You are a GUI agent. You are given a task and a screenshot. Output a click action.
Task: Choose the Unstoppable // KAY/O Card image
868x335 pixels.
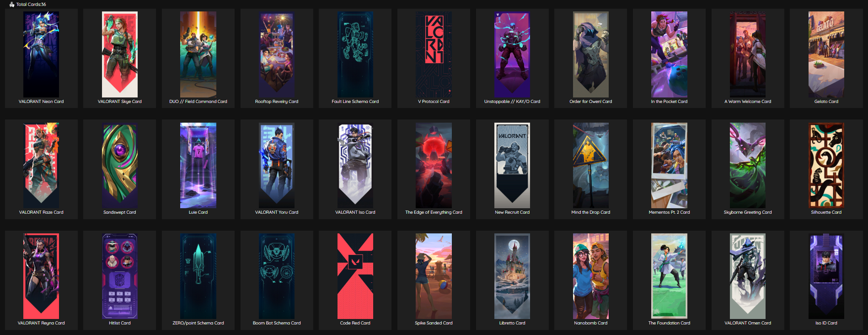pos(512,54)
